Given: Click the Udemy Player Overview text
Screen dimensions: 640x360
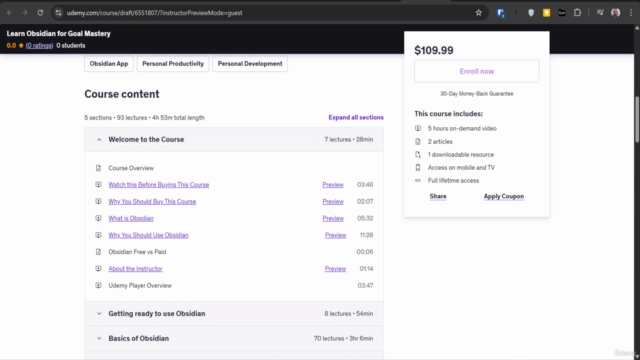Looking at the screenshot, I should click(x=140, y=285).
